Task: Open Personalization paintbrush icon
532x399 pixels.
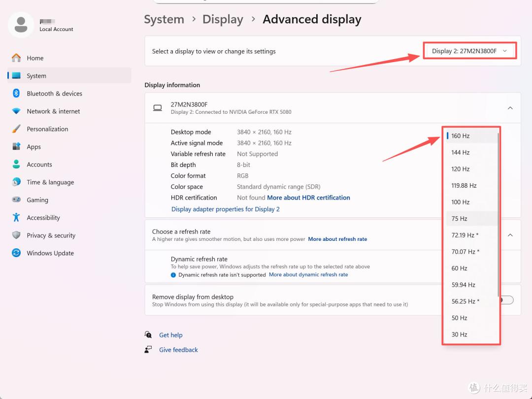Action: pos(16,129)
